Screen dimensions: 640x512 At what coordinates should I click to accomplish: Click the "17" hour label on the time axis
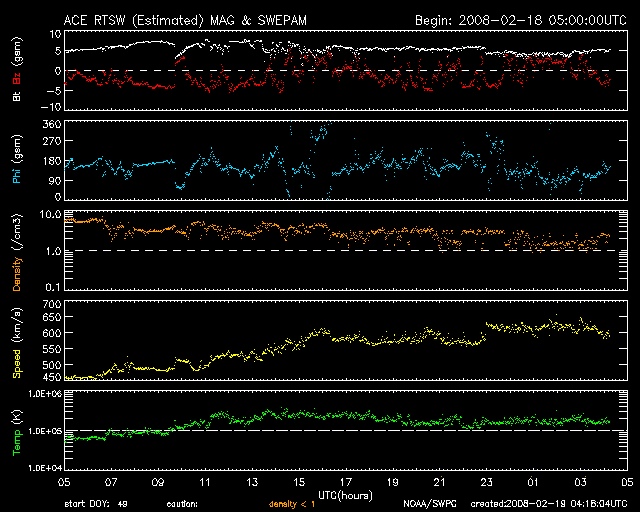tap(346, 482)
